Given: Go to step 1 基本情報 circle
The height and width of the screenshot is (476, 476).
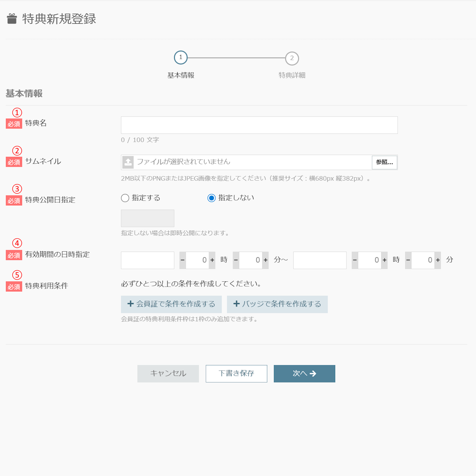Looking at the screenshot, I should pos(181,57).
